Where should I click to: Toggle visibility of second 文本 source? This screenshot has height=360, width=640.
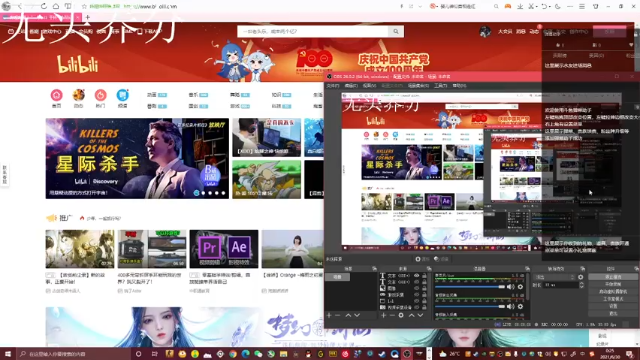pyautogui.click(x=416, y=282)
